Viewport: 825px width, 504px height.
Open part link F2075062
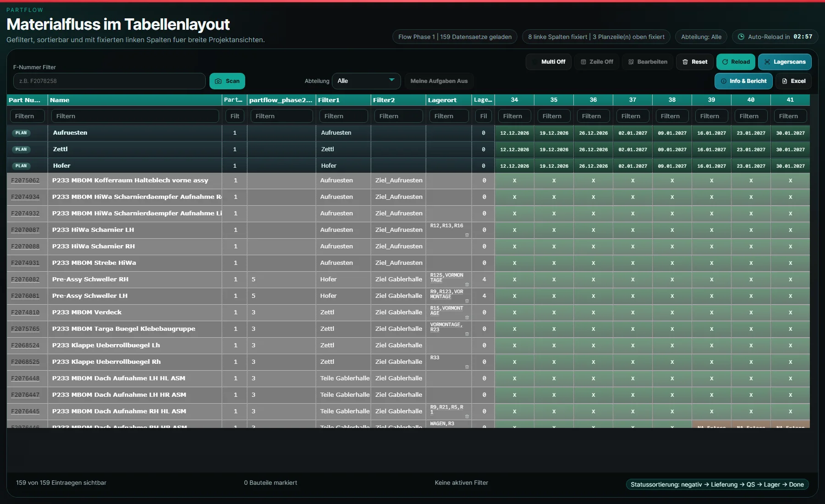(25, 181)
